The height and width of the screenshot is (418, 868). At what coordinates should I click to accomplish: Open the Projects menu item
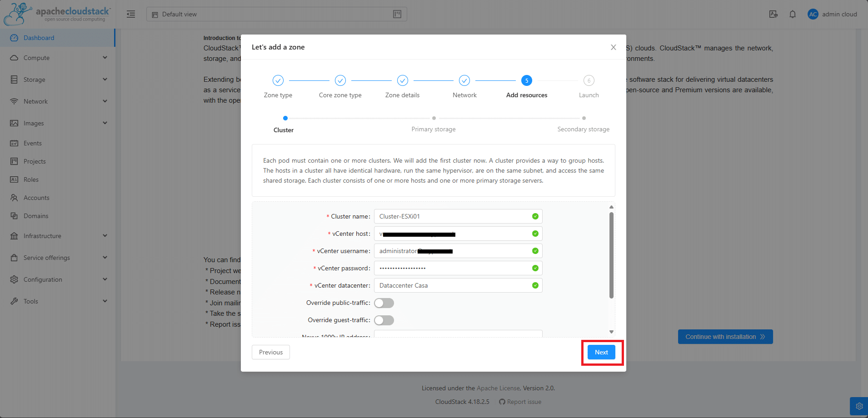click(57, 161)
